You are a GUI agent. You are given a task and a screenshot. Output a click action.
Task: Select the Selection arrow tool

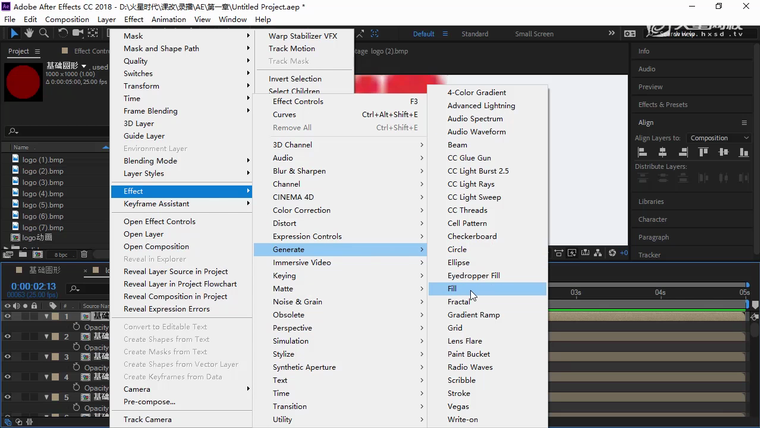13,33
